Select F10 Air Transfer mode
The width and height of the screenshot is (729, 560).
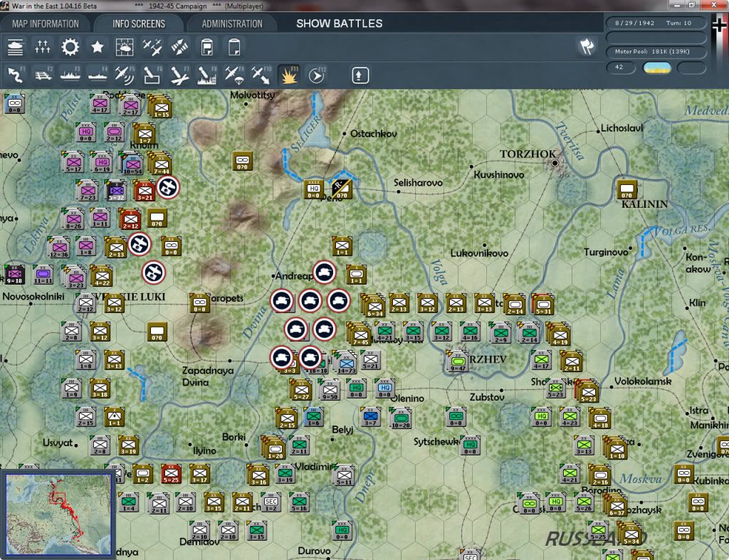[261, 75]
